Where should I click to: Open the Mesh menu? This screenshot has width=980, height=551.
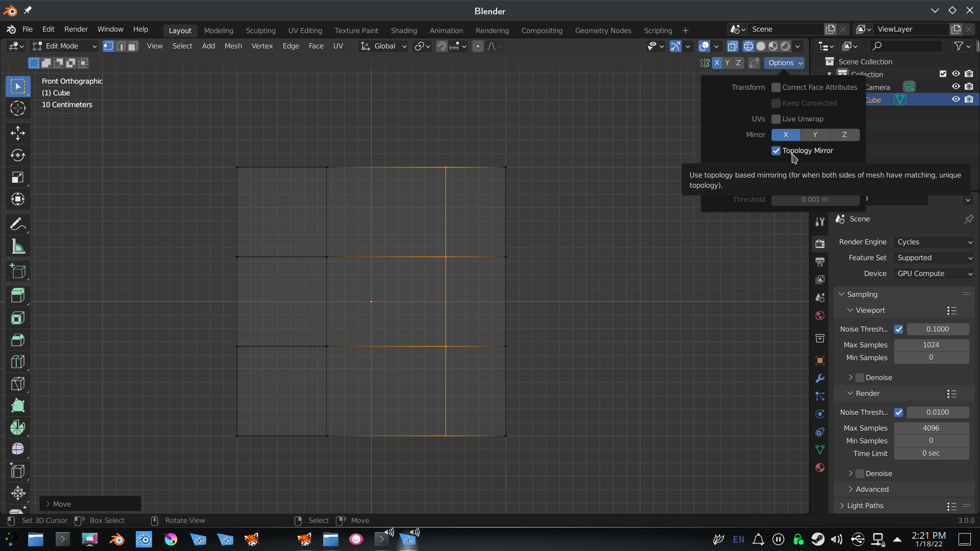click(233, 46)
